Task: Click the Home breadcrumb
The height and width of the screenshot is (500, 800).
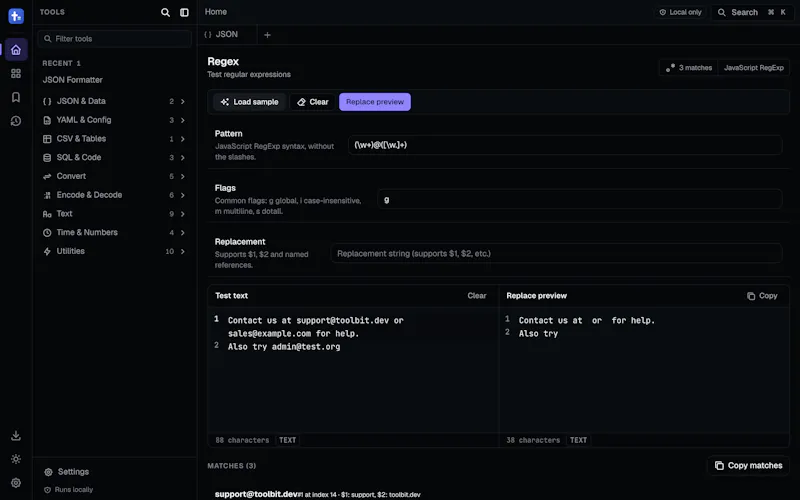Action: [216, 12]
